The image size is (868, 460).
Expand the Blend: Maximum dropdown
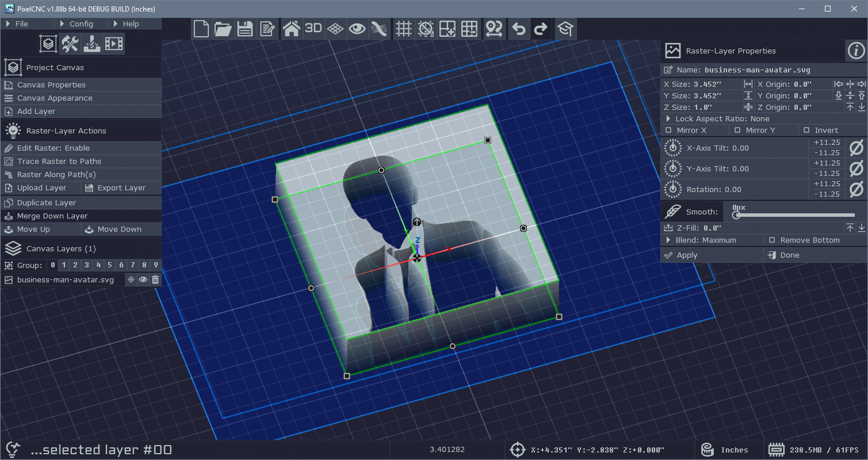pos(712,240)
